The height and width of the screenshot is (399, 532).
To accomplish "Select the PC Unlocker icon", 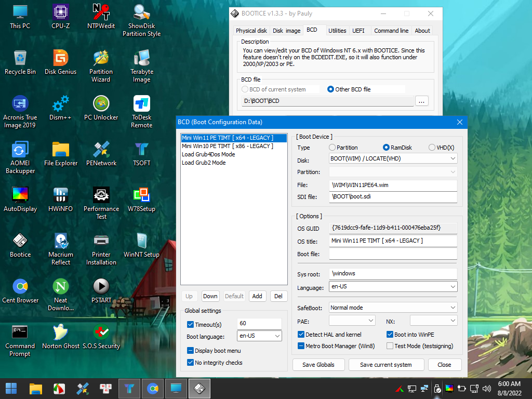I will pyautogui.click(x=101, y=108).
